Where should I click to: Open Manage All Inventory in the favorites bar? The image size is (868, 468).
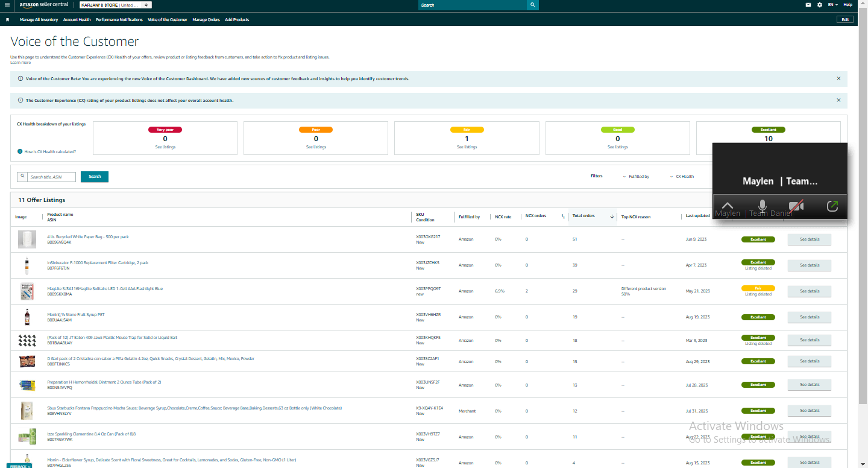tap(39, 19)
